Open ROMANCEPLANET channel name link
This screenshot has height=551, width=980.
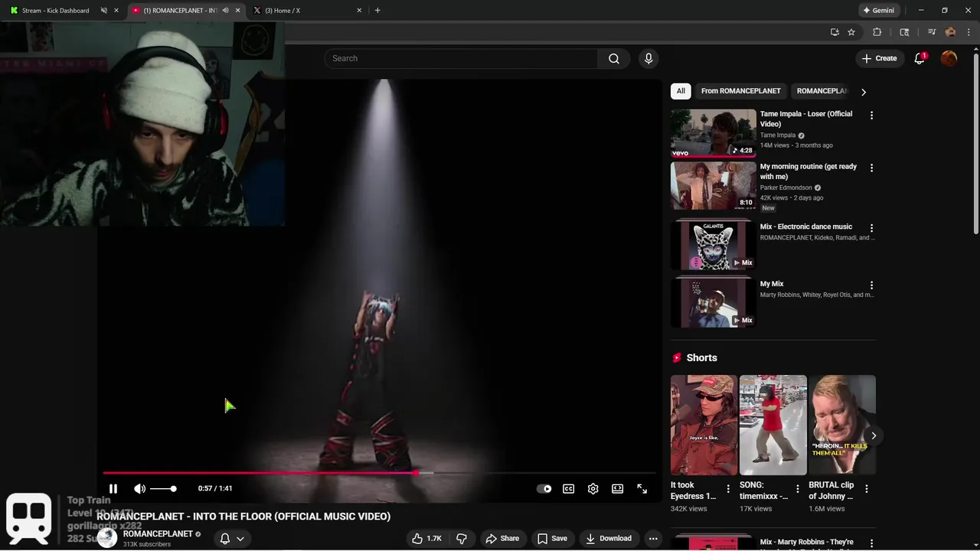[158, 534]
